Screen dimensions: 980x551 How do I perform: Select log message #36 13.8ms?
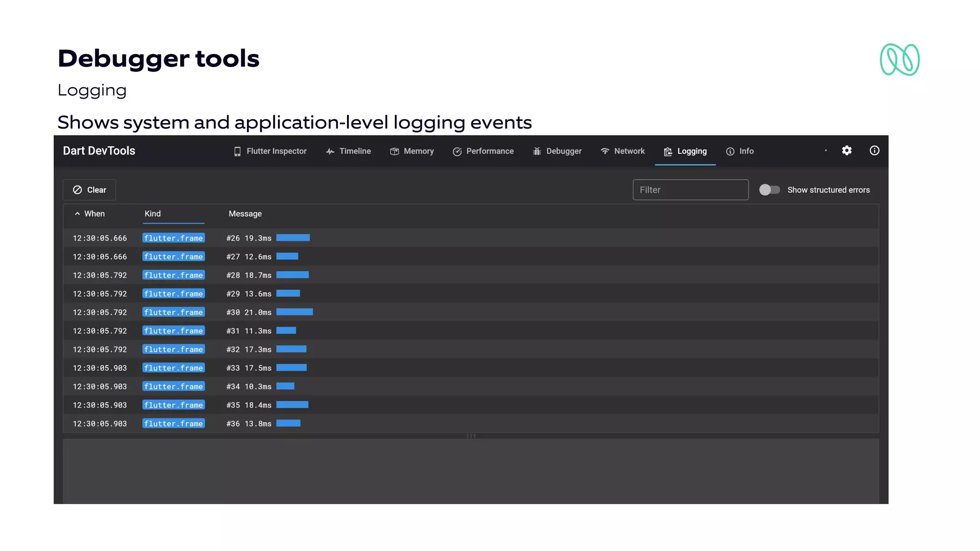pos(249,424)
